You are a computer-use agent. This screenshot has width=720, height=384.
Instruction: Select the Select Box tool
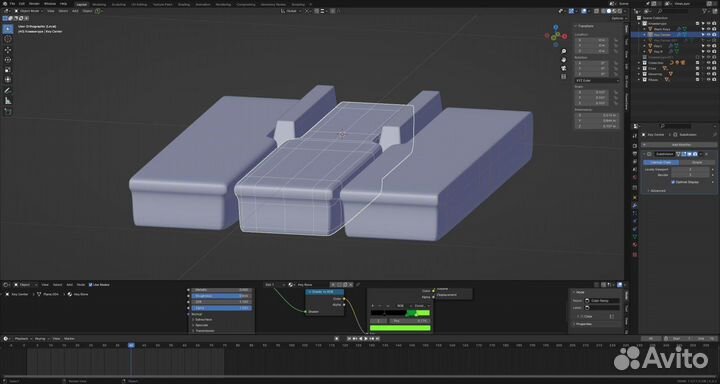pyautogui.click(x=8, y=29)
